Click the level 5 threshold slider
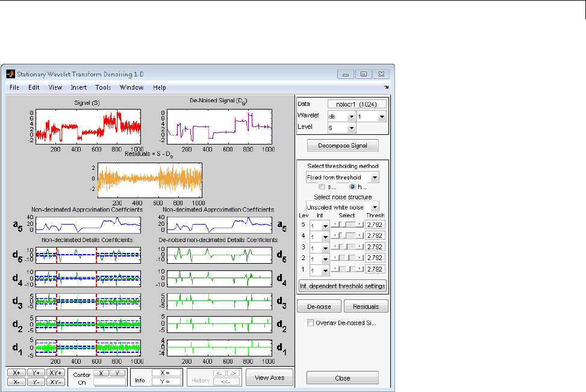This screenshot has height=392, width=586. [348, 224]
